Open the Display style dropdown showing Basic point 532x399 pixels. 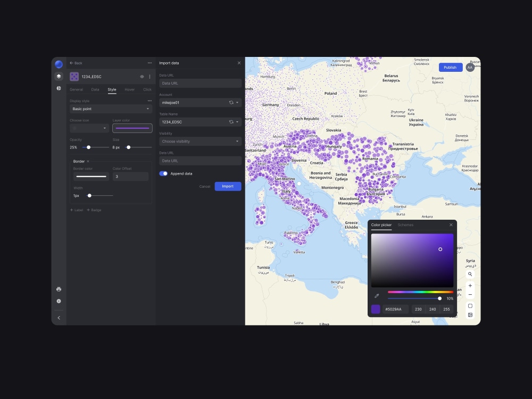[111, 109]
